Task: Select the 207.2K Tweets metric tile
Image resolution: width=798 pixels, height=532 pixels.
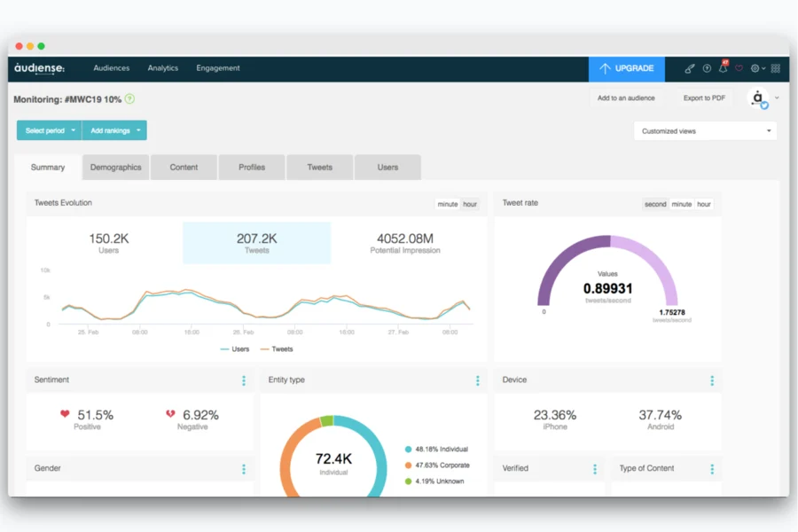Action: (256, 243)
